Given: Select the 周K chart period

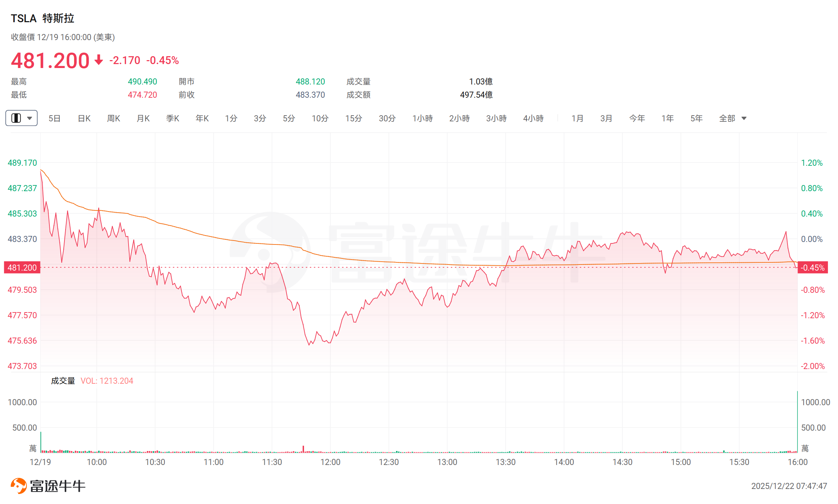Looking at the screenshot, I should click(x=114, y=118).
